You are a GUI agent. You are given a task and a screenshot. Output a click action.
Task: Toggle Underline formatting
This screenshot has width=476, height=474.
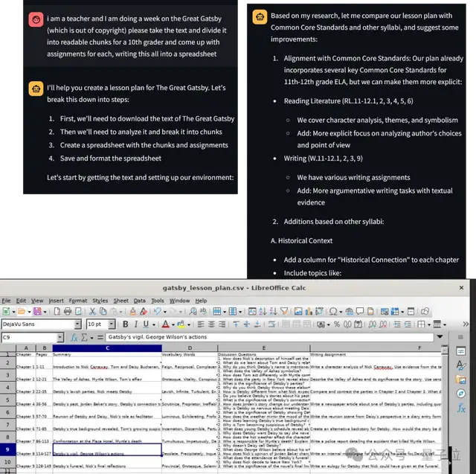(x=146, y=324)
